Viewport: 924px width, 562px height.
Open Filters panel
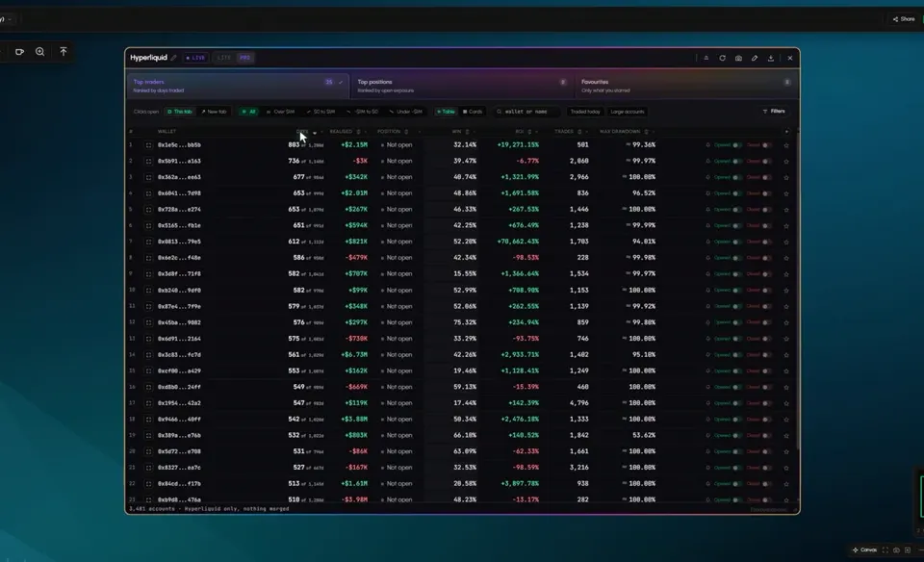[x=774, y=112]
